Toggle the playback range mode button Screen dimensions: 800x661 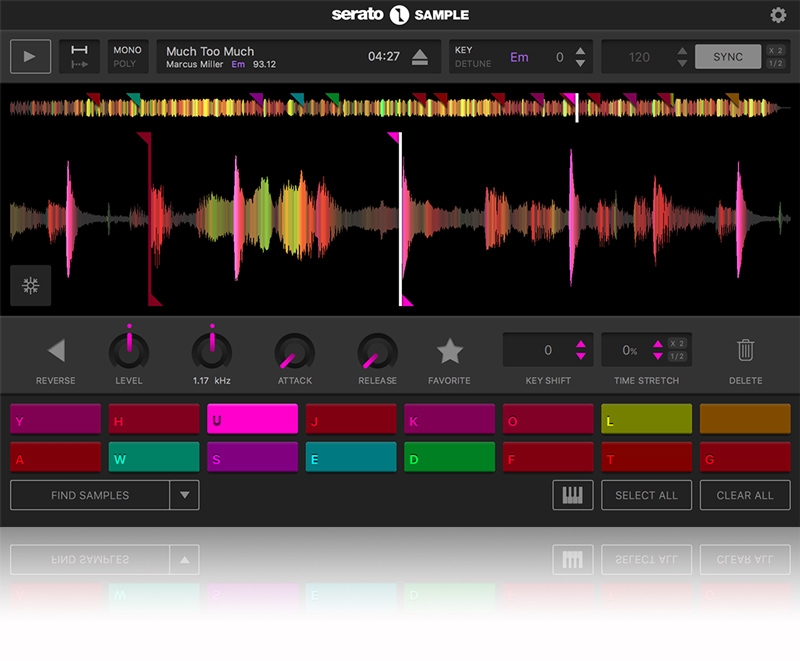tap(79, 56)
